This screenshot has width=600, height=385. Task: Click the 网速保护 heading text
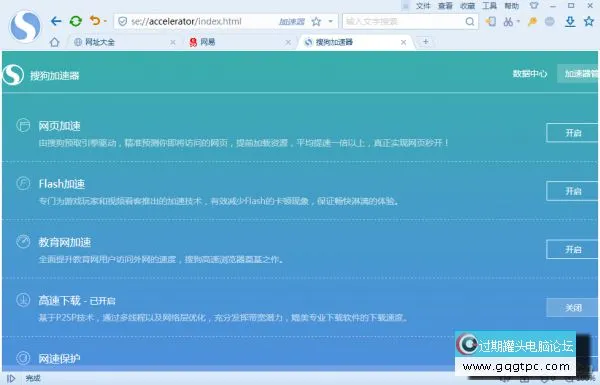[x=59, y=359]
